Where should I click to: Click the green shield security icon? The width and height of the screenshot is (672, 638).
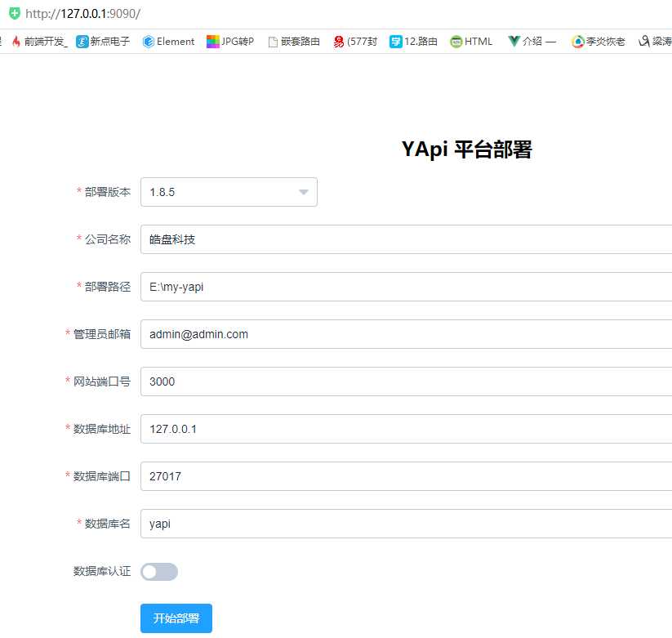pos(15,13)
